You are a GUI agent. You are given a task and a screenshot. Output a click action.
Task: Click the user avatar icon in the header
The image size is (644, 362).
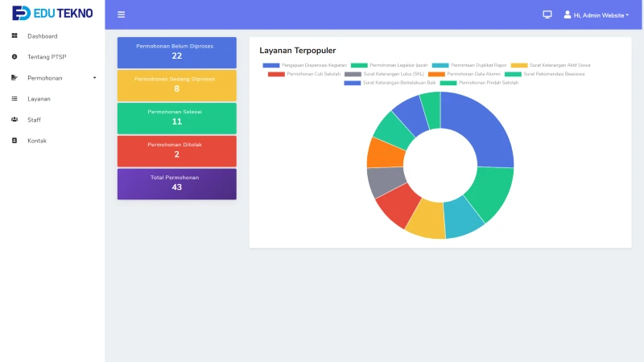point(568,14)
